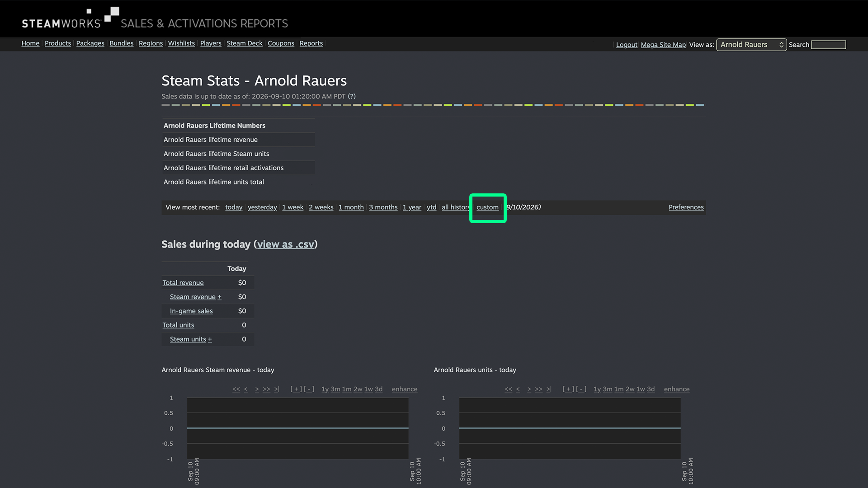Select the yesterday time range
This screenshot has height=488, width=868.
[262, 207]
